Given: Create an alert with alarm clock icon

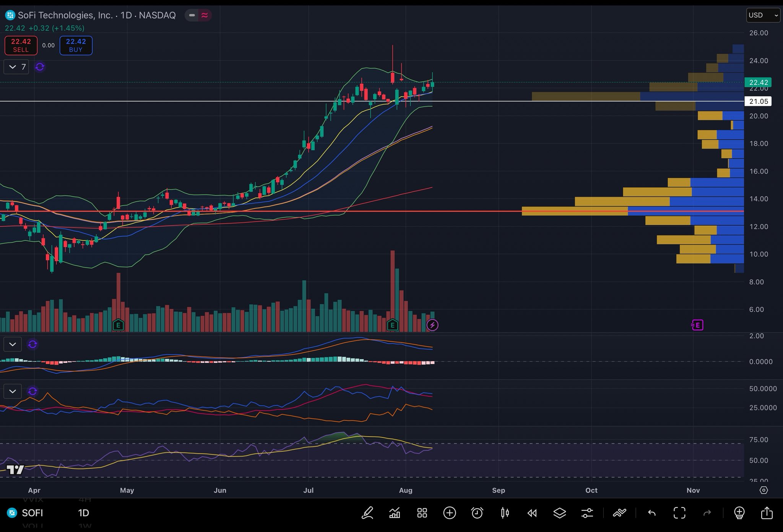Looking at the screenshot, I should (477, 513).
